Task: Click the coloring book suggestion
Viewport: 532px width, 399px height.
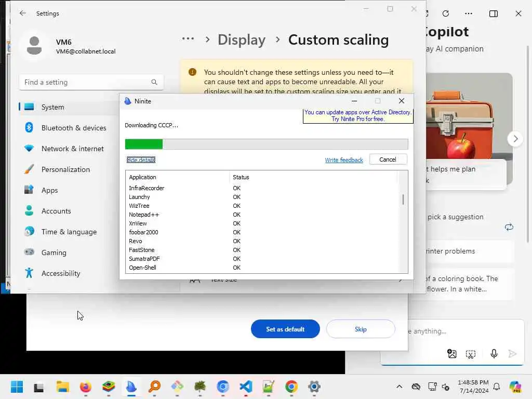Action: pos(469,284)
